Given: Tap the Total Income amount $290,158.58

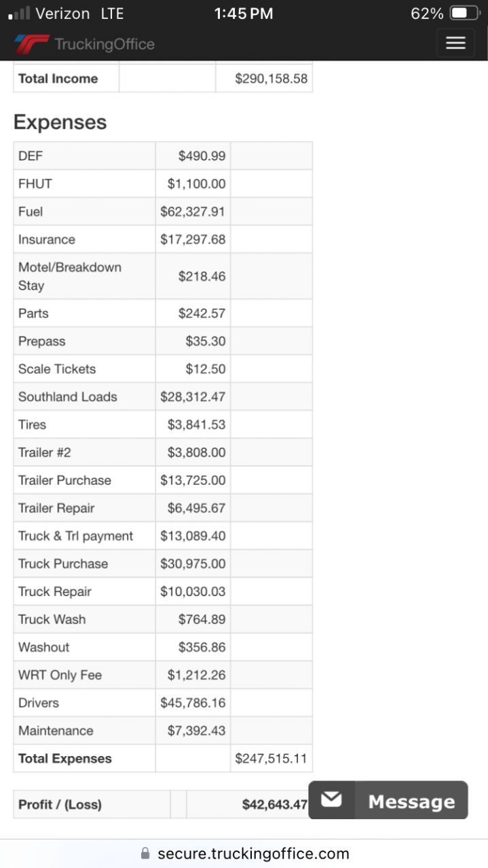Looking at the screenshot, I should click(x=271, y=79).
